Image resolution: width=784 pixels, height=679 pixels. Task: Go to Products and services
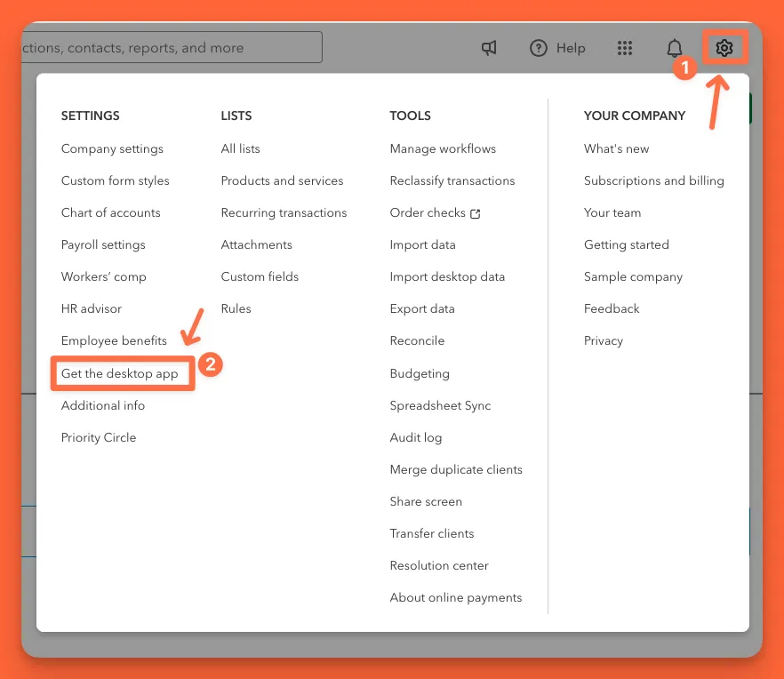click(282, 180)
